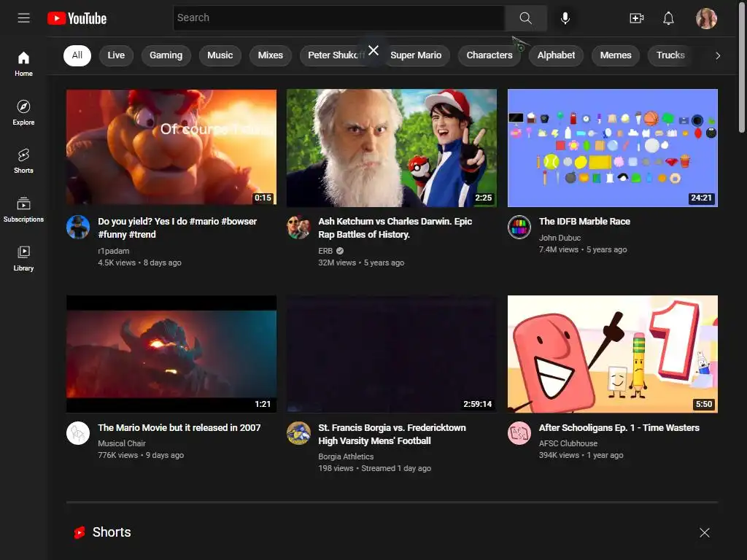The image size is (747, 560).
Task: Dismiss the Shorts shelf with X
Action: point(705,532)
